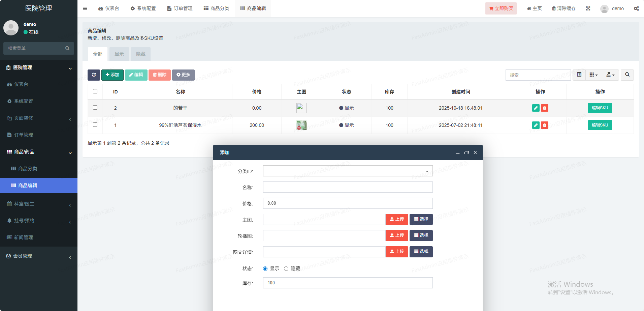Check the checkbox for product row 2

click(95, 108)
